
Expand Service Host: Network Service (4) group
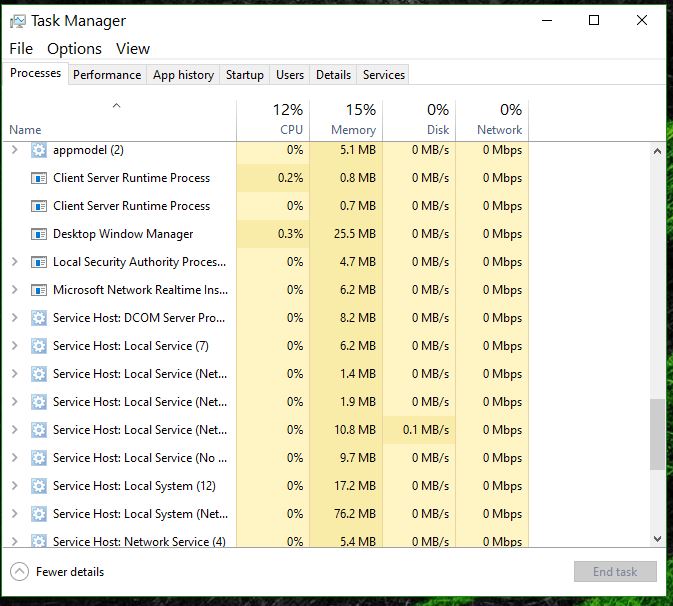tap(14, 541)
